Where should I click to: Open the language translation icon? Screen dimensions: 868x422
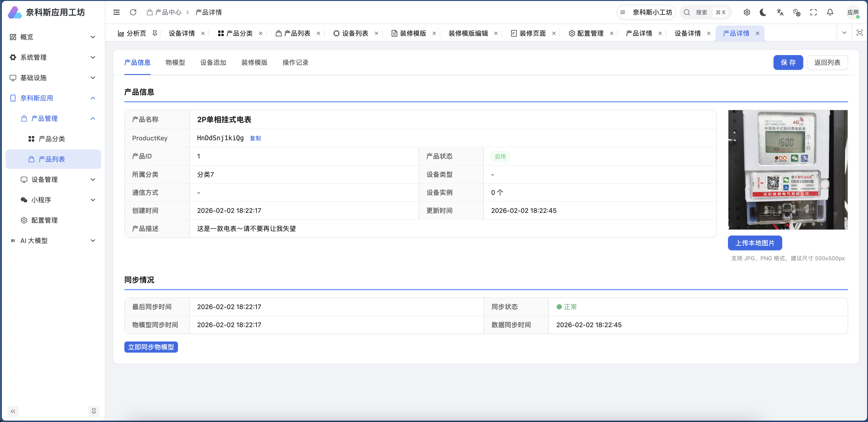[x=780, y=12]
